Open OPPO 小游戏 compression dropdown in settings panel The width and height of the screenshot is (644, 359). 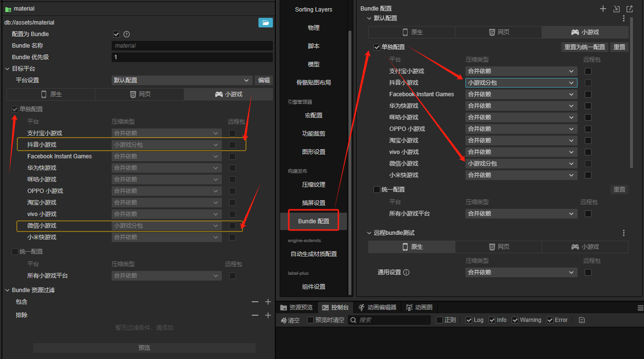point(521,129)
